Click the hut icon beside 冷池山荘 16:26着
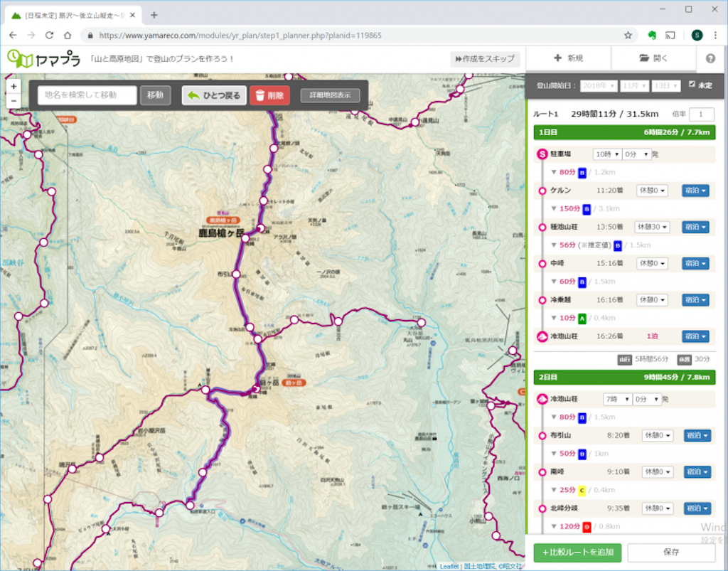The height and width of the screenshot is (571, 728). click(542, 336)
